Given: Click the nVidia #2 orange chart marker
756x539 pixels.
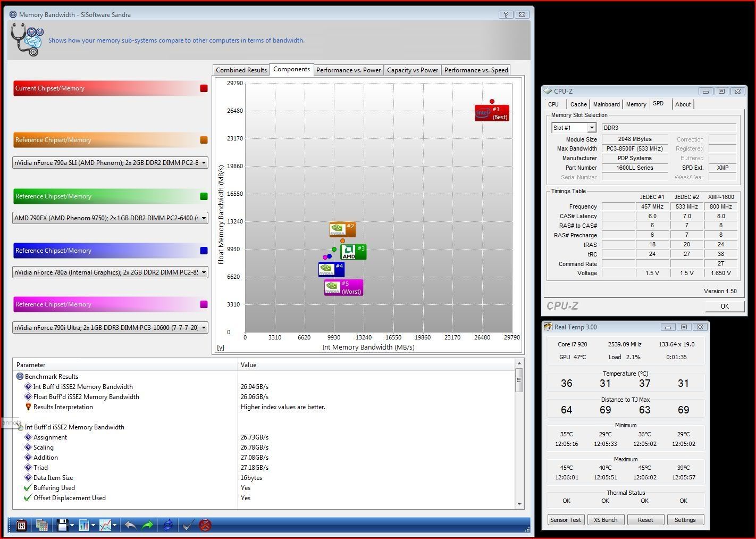Looking at the screenshot, I should [x=342, y=229].
